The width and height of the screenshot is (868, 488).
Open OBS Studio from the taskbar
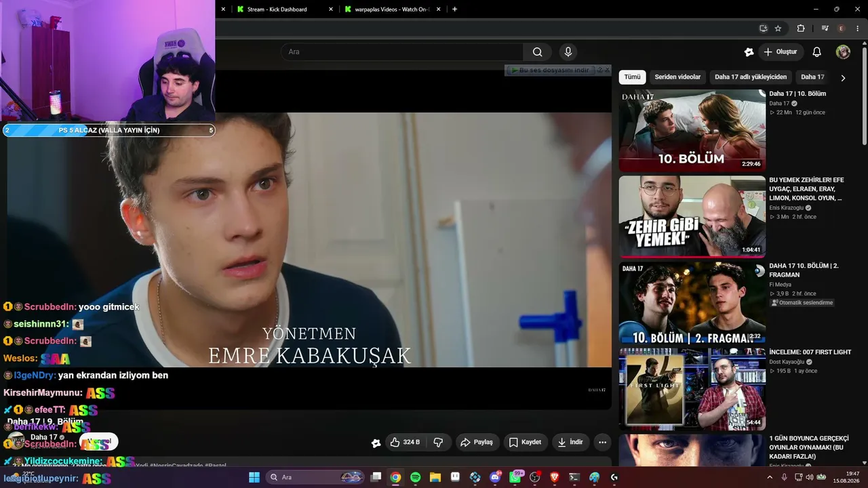pyautogui.click(x=535, y=477)
